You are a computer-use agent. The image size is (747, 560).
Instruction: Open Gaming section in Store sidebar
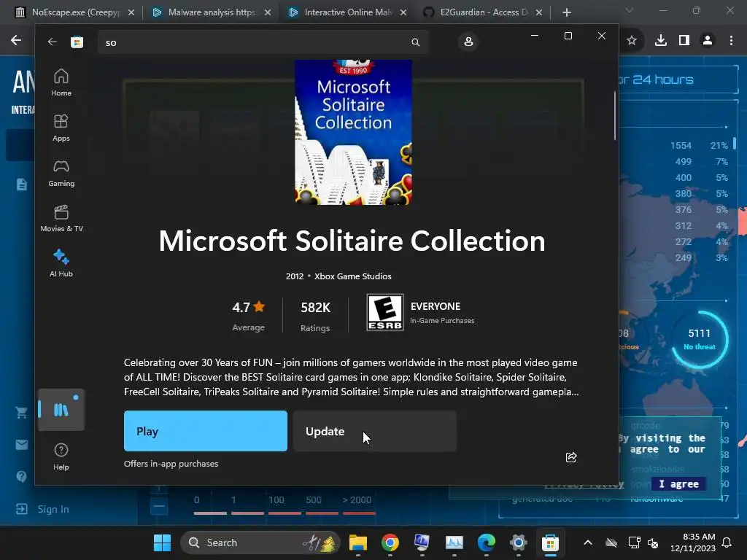point(61,174)
